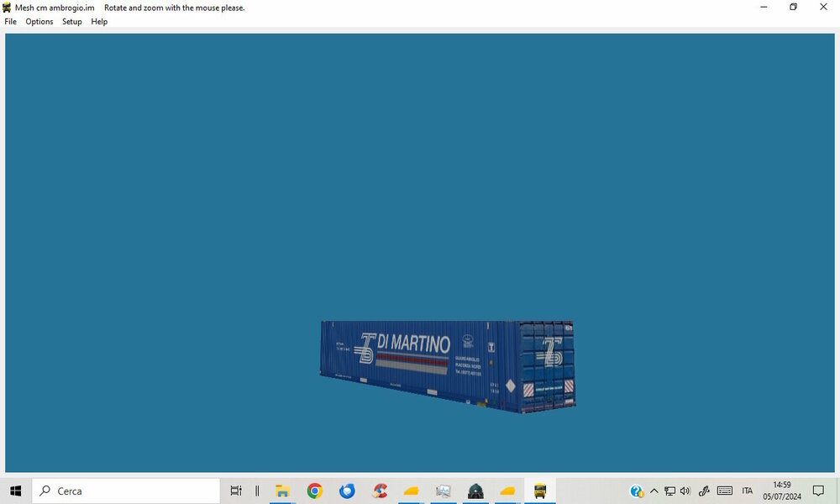Open File Explorer from the taskbar
The width and height of the screenshot is (840, 504).
(x=282, y=491)
